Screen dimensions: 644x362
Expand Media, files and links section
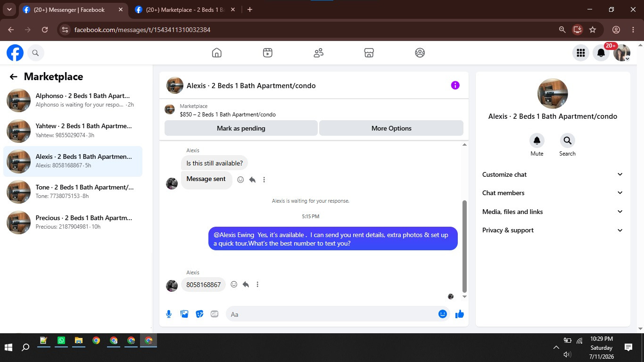[553, 212]
